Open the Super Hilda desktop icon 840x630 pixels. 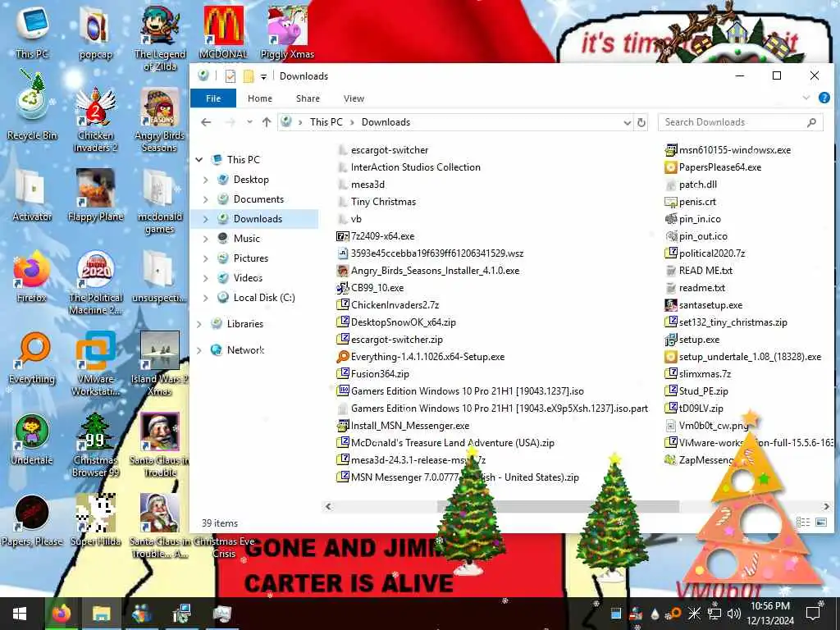[95, 521]
